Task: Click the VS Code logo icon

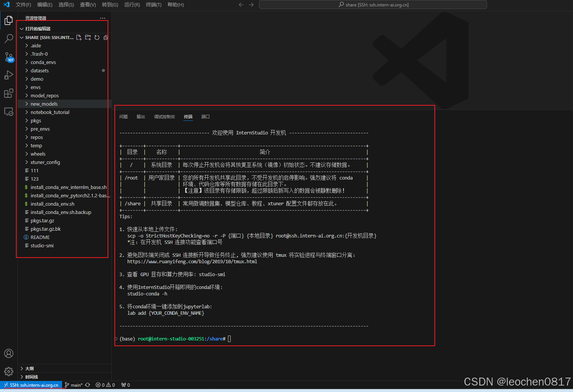Action: [x=6, y=5]
